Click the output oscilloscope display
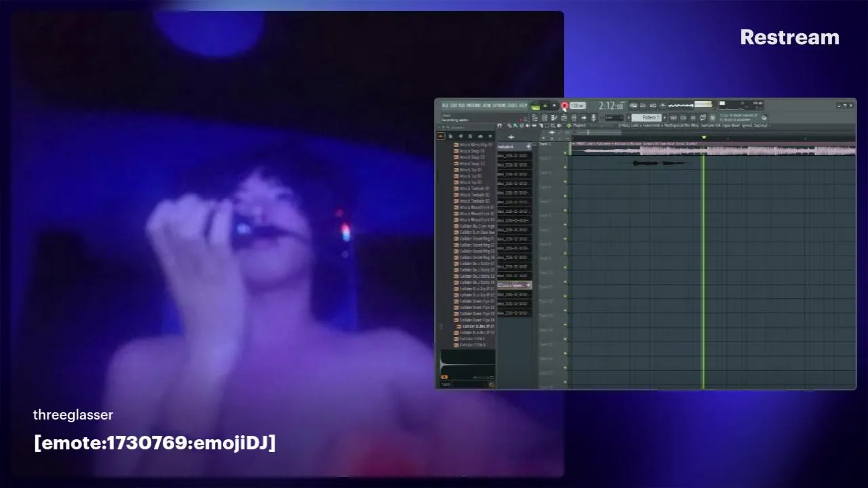 (x=681, y=106)
